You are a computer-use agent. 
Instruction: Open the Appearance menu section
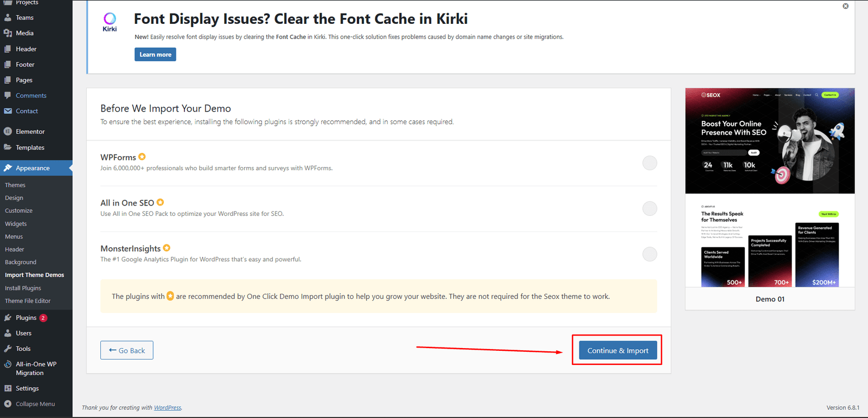[33, 168]
